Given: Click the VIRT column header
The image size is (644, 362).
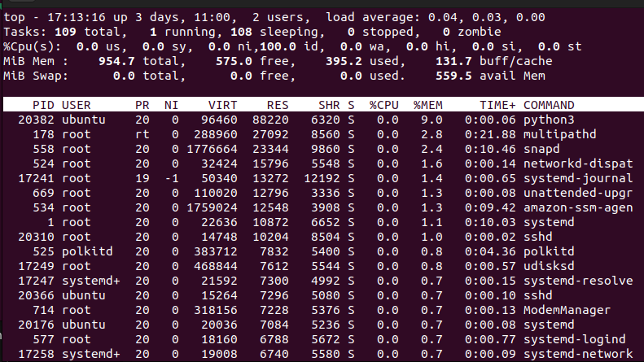Looking at the screenshot, I should coord(222,105).
